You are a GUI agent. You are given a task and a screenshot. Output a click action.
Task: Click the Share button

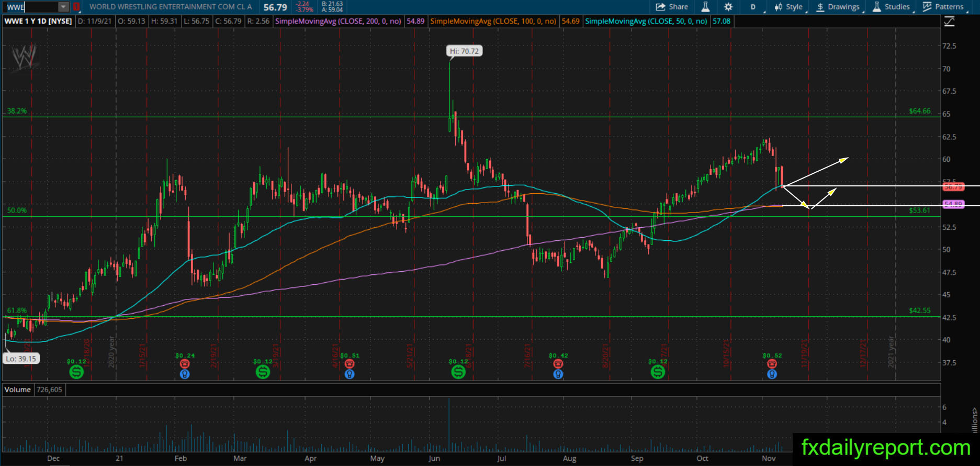672,7
